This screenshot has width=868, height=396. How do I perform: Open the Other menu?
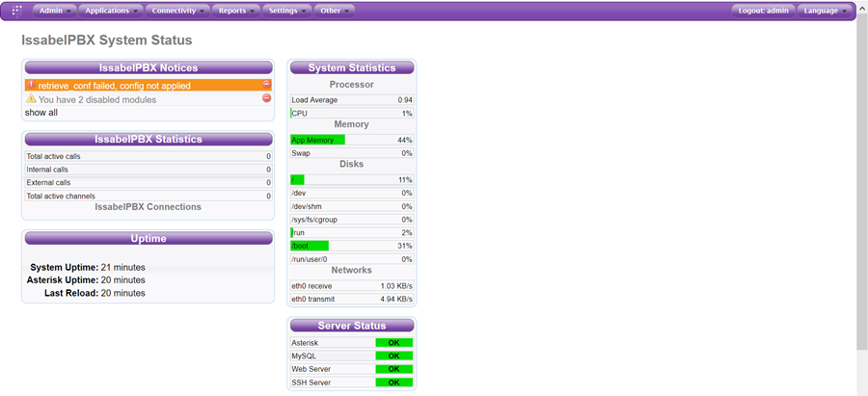(335, 11)
